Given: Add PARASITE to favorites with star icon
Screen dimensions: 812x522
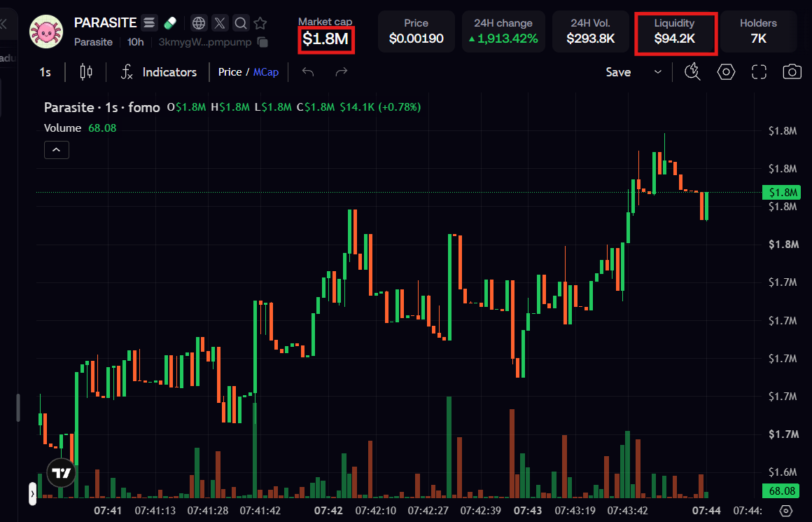Looking at the screenshot, I should (260, 23).
